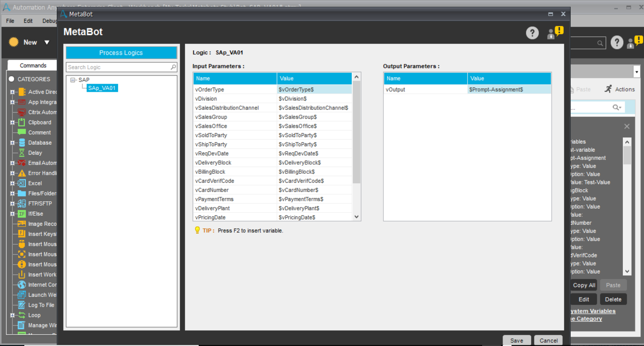The width and height of the screenshot is (644, 346).
Task: Click the Search Logic input field
Action: pos(118,67)
